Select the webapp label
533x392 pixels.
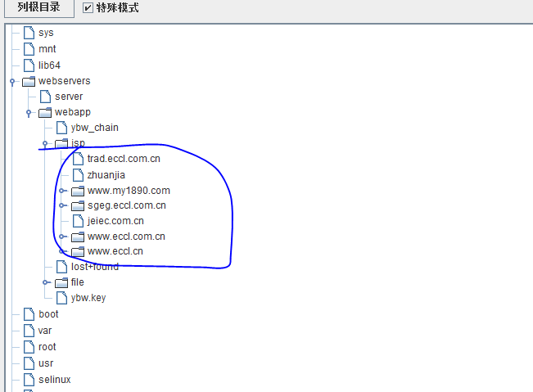pos(73,112)
